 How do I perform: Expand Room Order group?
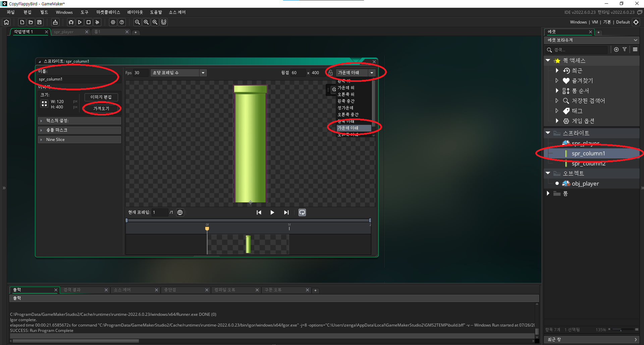[557, 91]
